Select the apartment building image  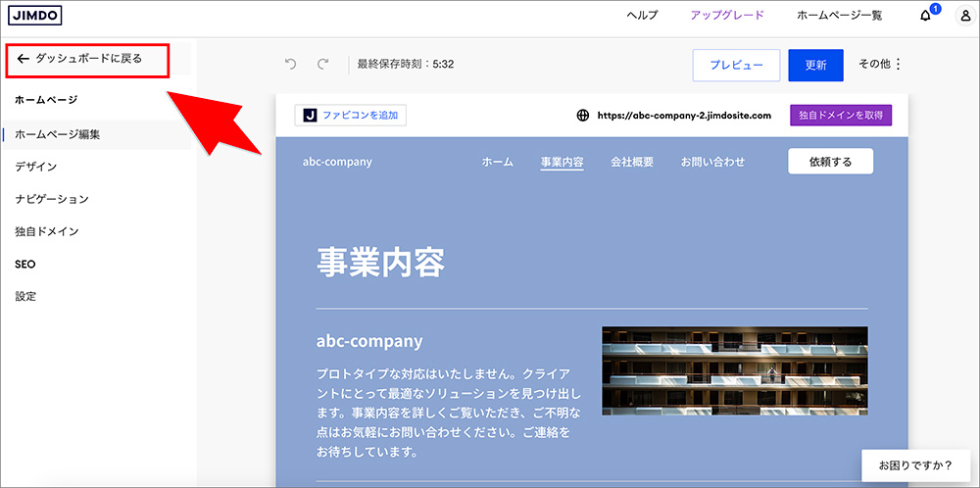click(x=735, y=371)
